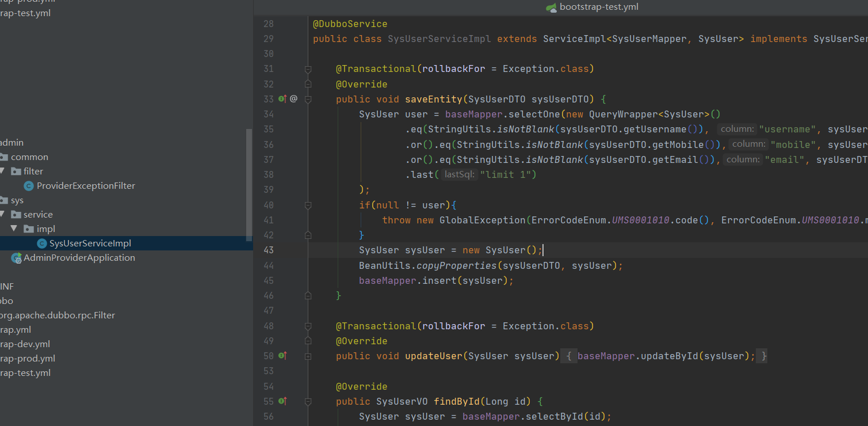The image size is (868, 426).
Task: Click the project panel vertical scrollbar
Action: [249, 184]
